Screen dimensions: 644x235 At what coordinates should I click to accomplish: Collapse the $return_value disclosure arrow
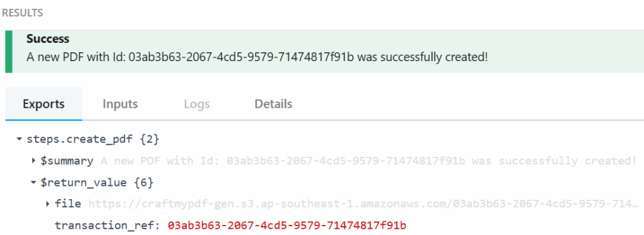tap(34, 182)
